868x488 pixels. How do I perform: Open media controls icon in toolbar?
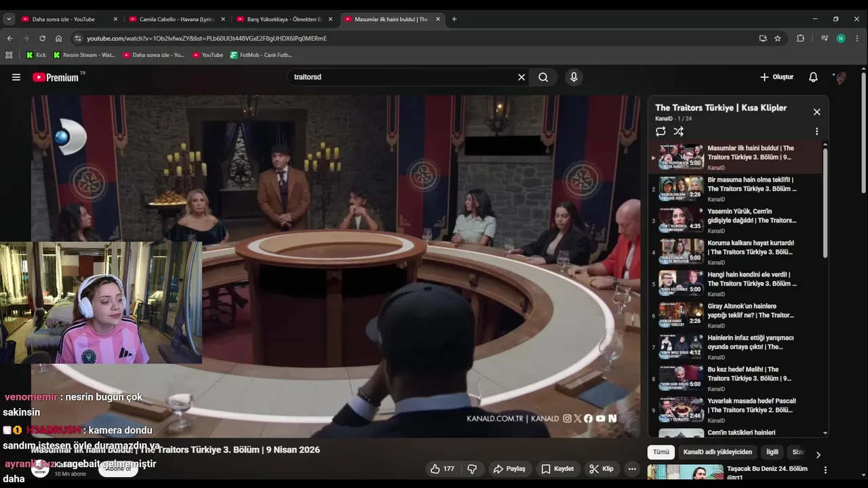tap(825, 39)
